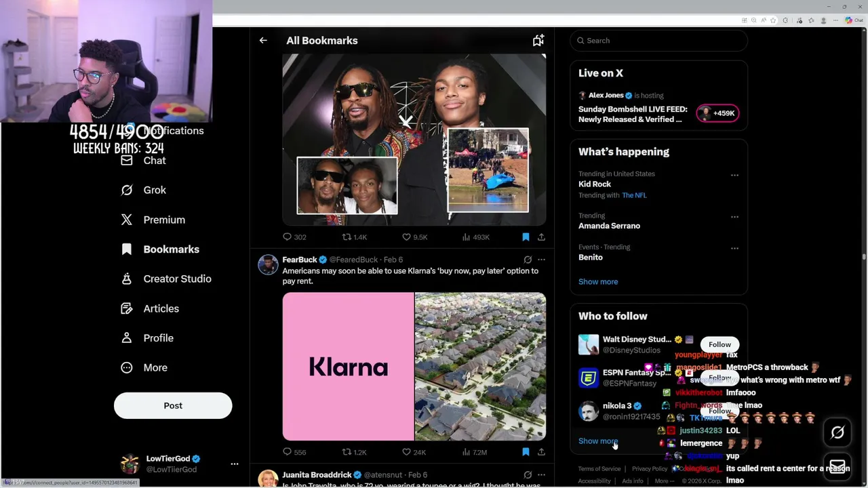Join the +459K live listeners button

pyautogui.click(x=717, y=113)
